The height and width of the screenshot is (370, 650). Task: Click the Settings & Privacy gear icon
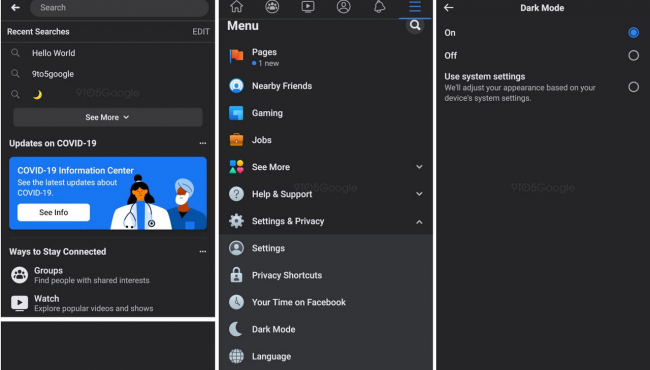236,221
